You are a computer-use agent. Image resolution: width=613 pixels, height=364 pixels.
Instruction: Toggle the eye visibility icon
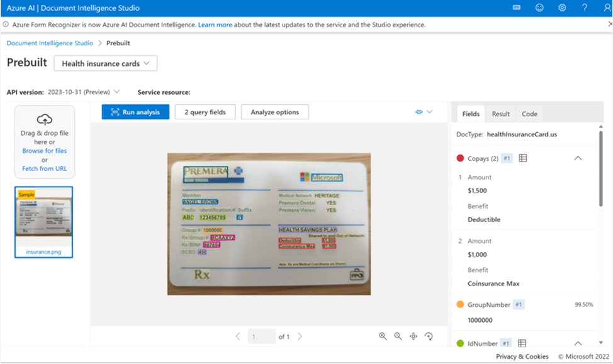[x=419, y=112]
